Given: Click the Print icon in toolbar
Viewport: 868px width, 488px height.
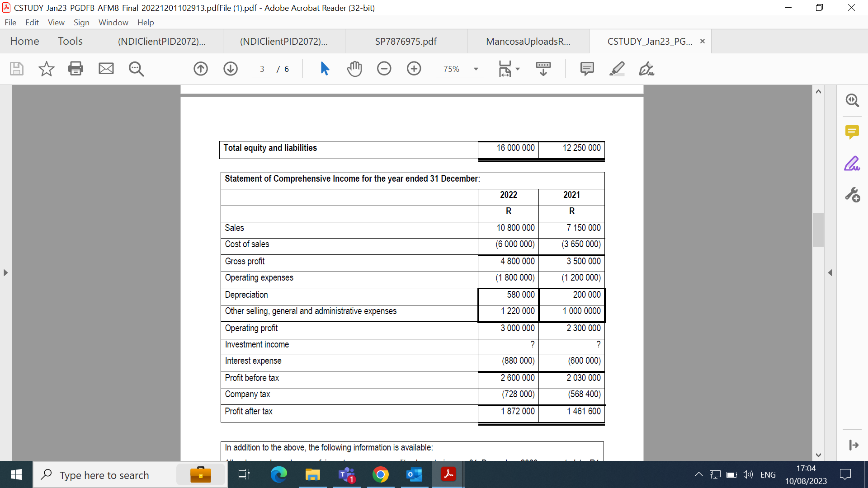Looking at the screenshot, I should point(75,68).
